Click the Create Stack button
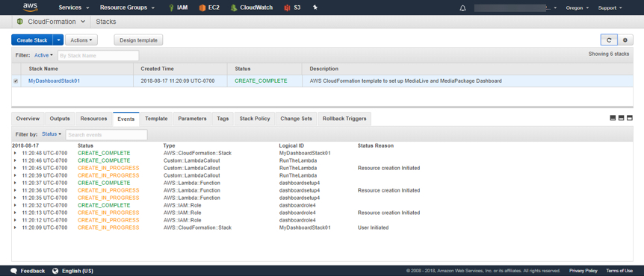Image resolution: width=644 pixels, height=276 pixels. pyautogui.click(x=32, y=40)
